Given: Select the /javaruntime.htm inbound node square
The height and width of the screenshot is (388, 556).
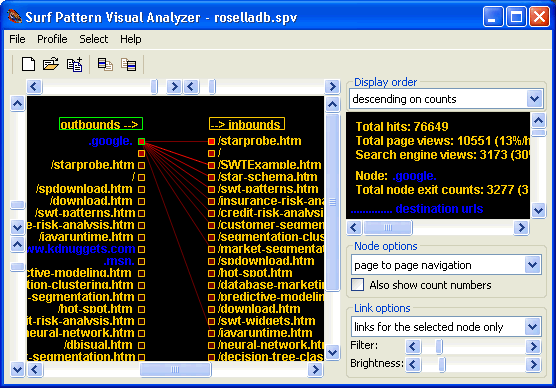Looking at the screenshot, I should coord(212,333).
